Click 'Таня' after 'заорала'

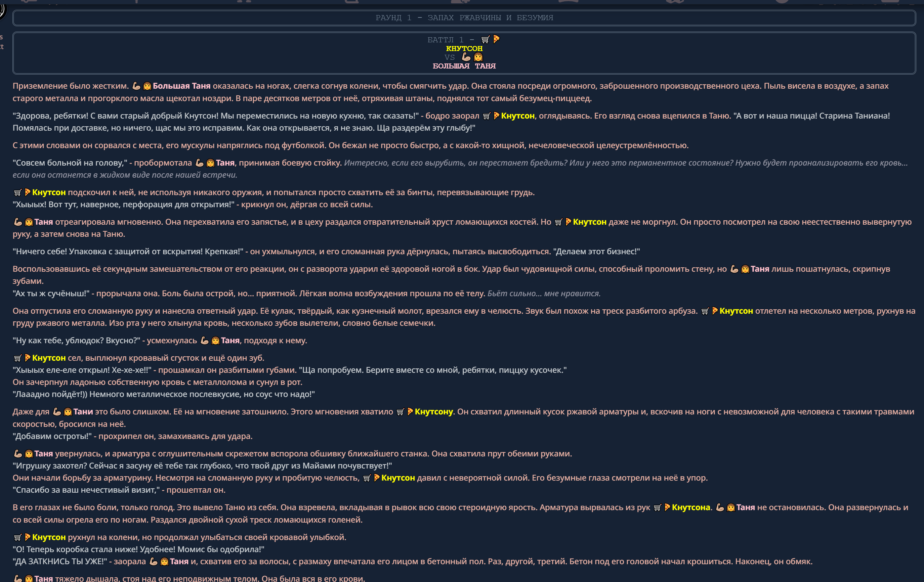[179, 562]
